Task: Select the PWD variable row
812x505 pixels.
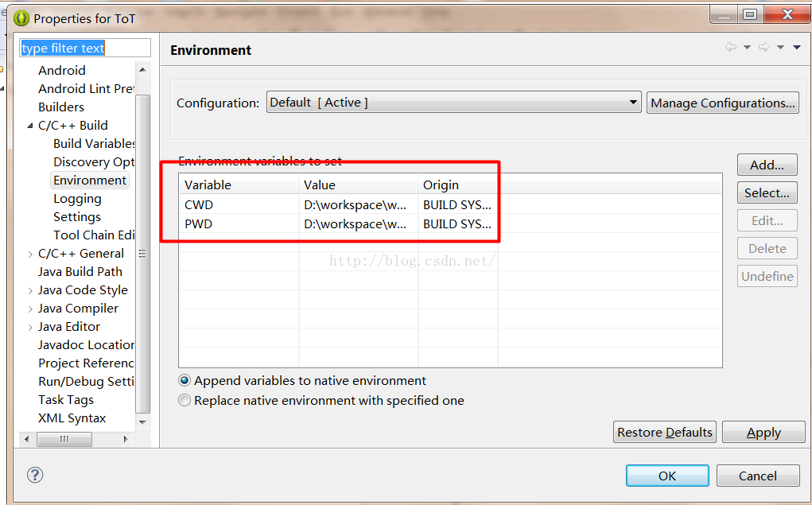Action: pos(450,223)
